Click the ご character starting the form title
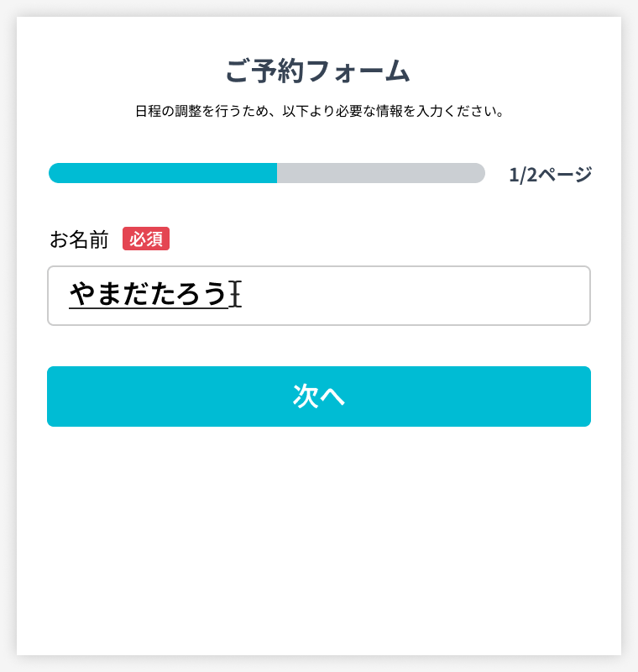The height and width of the screenshot is (672, 638). click(x=238, y=71)
